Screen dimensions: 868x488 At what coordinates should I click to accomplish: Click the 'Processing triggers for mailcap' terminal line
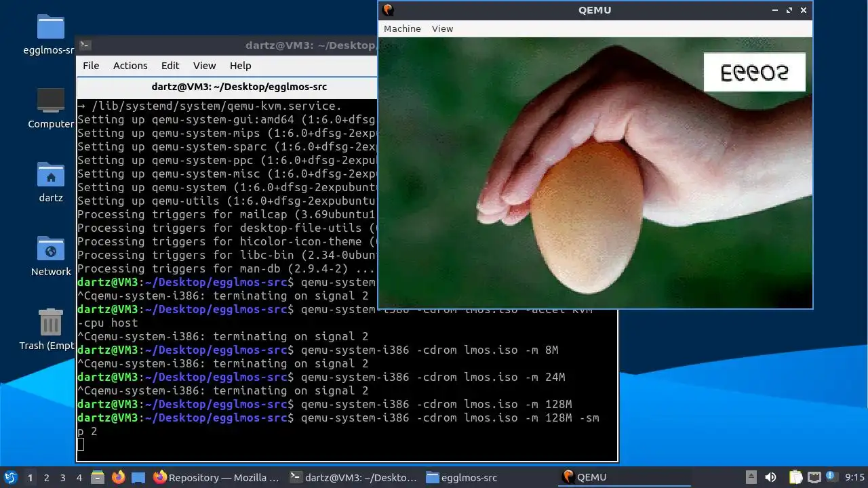point(226,214)
